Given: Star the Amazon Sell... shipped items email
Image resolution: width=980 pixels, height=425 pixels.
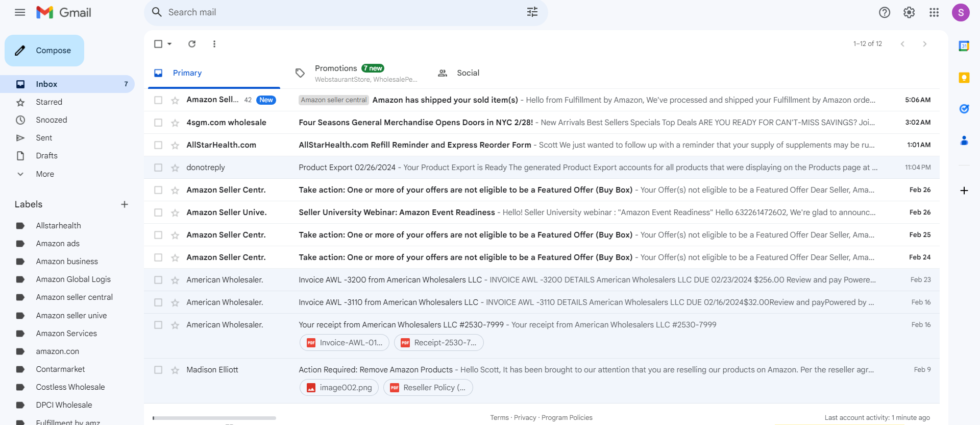Looking at the screenshot, I should point(175,100).
